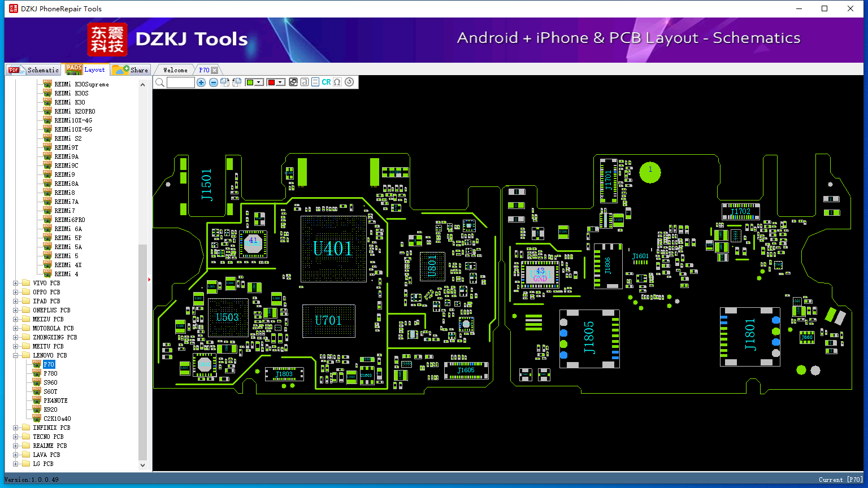Toggle the Omega symbol icon

[337, 82]
